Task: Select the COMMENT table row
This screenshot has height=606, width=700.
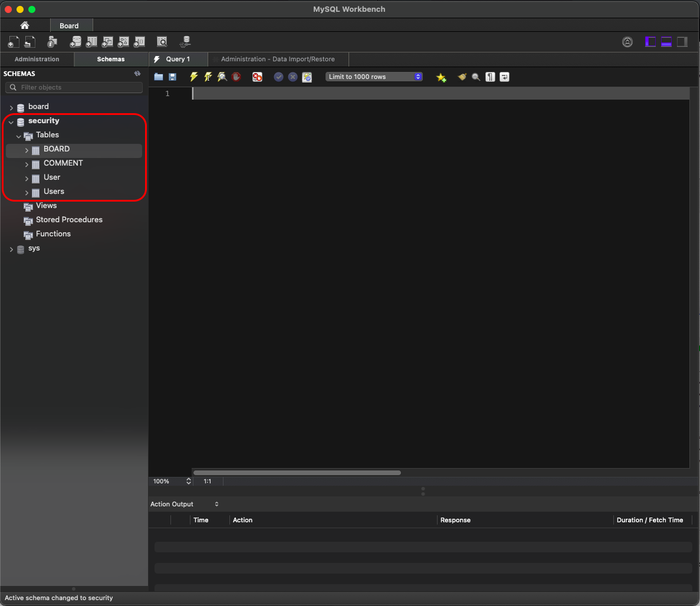Action: (74, 163)
